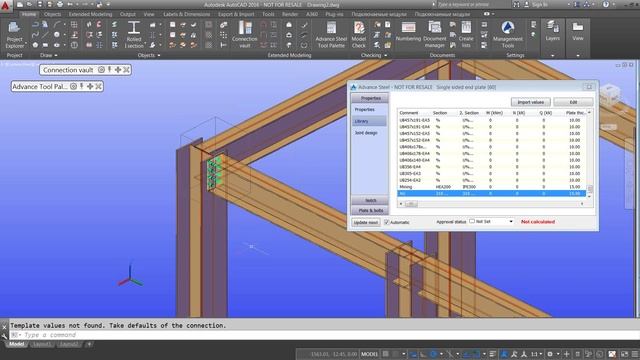Expand the Checking panel dropdown
This screenshot has height=360, width=640.
pos(385,55)
